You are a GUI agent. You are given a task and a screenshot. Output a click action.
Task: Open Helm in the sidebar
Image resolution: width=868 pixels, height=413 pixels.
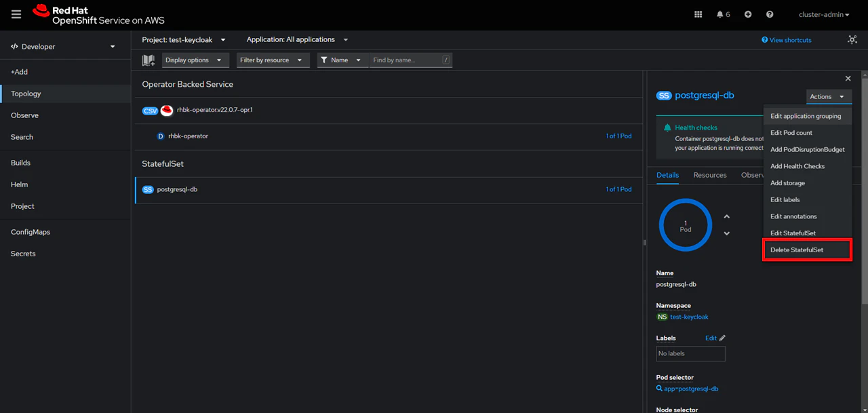point(65,184)
